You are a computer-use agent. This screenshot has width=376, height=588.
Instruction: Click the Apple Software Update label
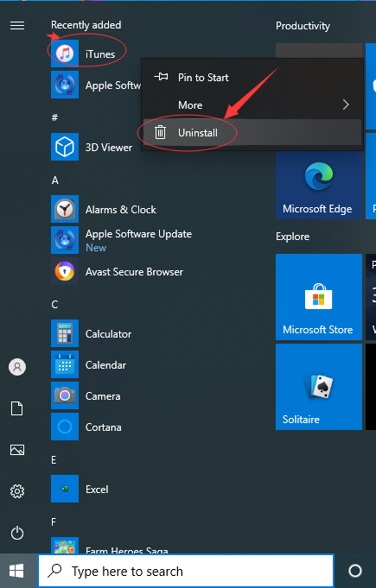point(138,234)
